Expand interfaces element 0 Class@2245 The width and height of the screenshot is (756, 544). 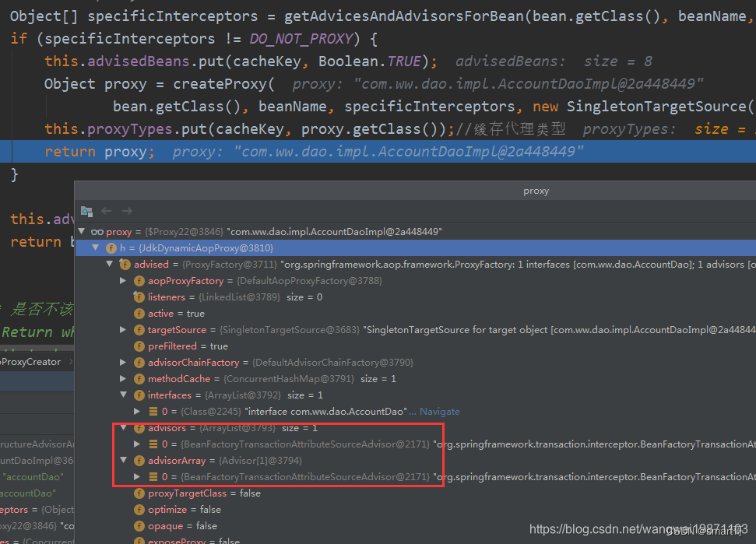(137, 411)
